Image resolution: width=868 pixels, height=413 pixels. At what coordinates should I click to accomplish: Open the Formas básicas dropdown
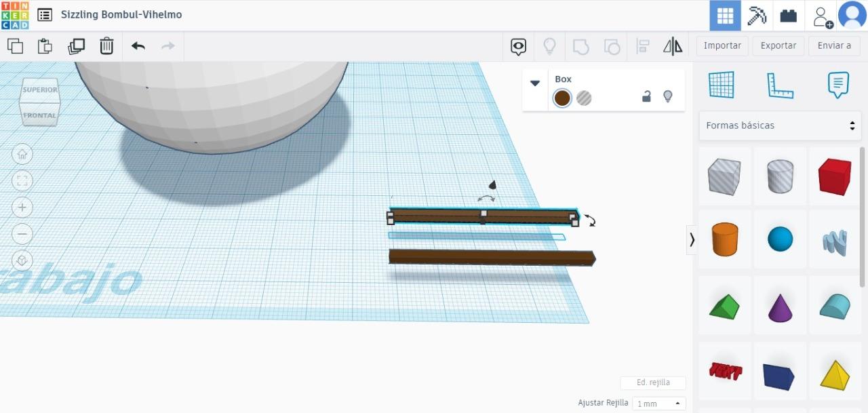pyautogui.click(x=780, y=125)
